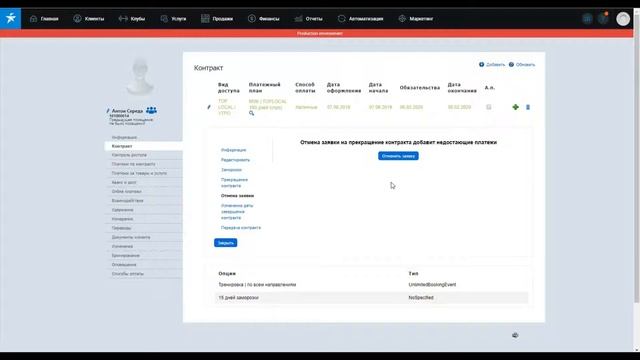Click Добавить link above contract table

[x=496, y=65]
